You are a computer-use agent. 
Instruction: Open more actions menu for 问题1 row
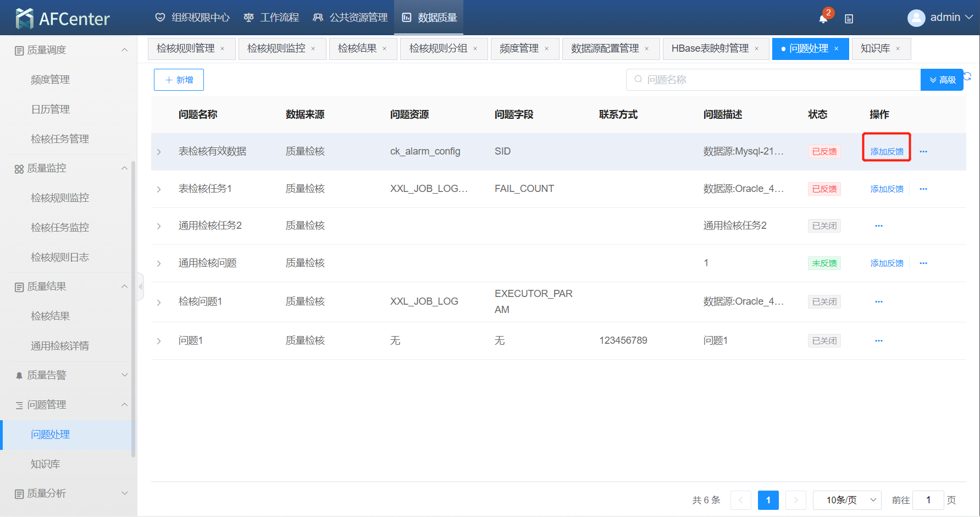click(x=878, y=341)
